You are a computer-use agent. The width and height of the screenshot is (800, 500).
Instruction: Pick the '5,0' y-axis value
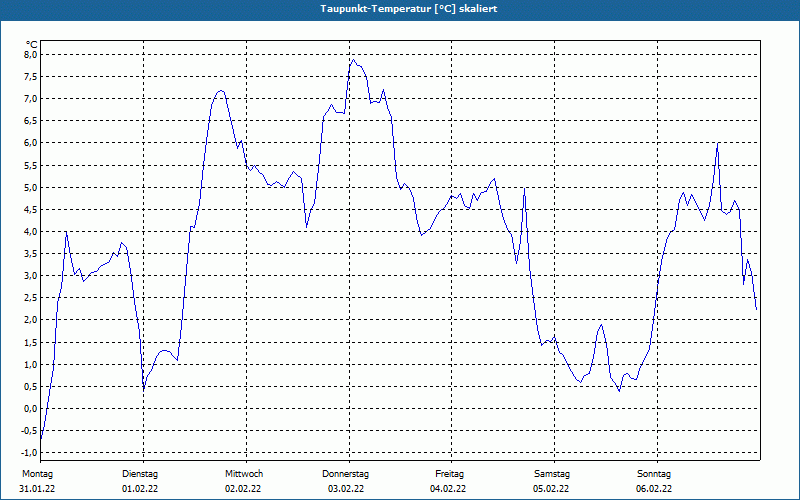coord(31,187)
